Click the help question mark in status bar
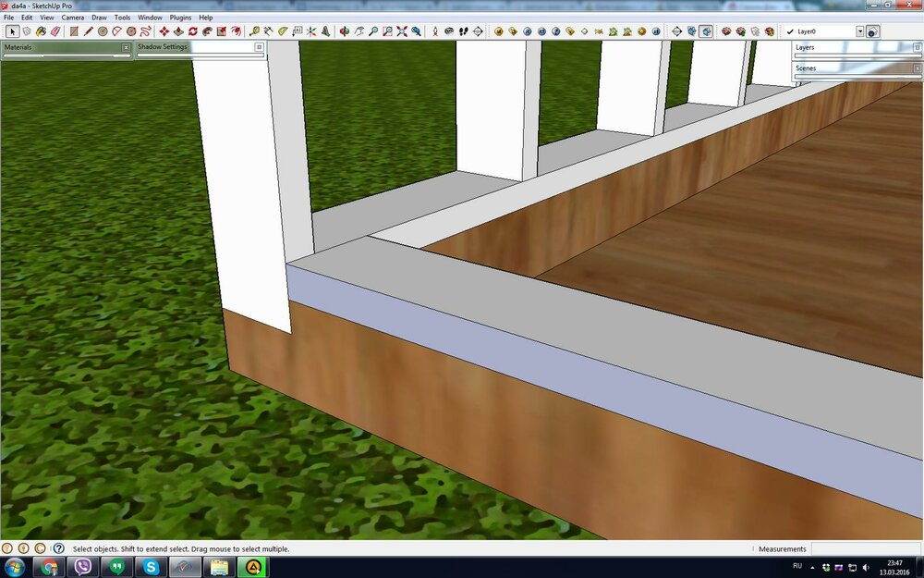The image size is (924, 578). coord(58,548)
